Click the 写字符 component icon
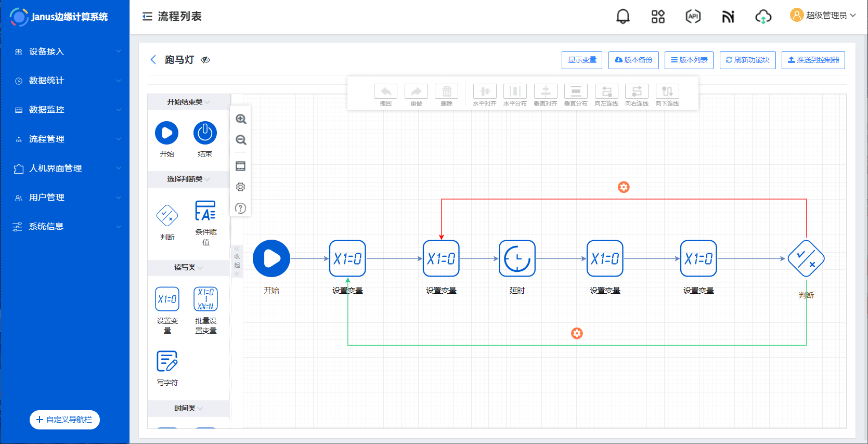This screenshot has width=868, height=444. point(167,361)
